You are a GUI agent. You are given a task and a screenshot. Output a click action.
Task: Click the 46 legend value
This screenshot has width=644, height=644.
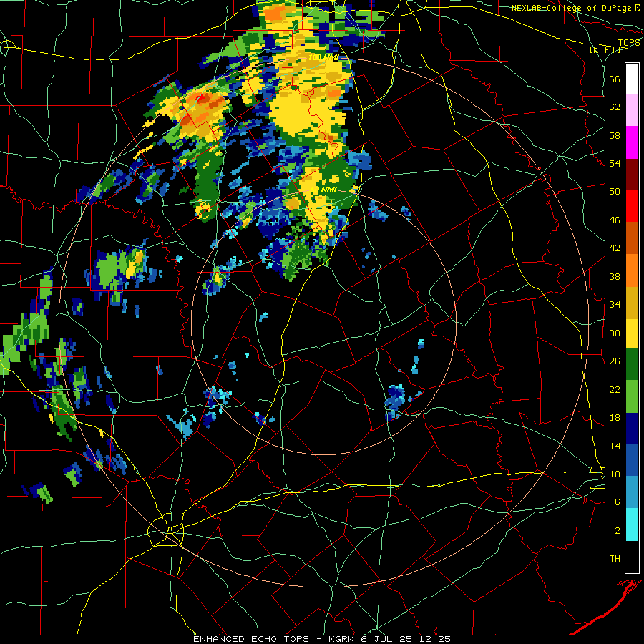coord(615,220)
